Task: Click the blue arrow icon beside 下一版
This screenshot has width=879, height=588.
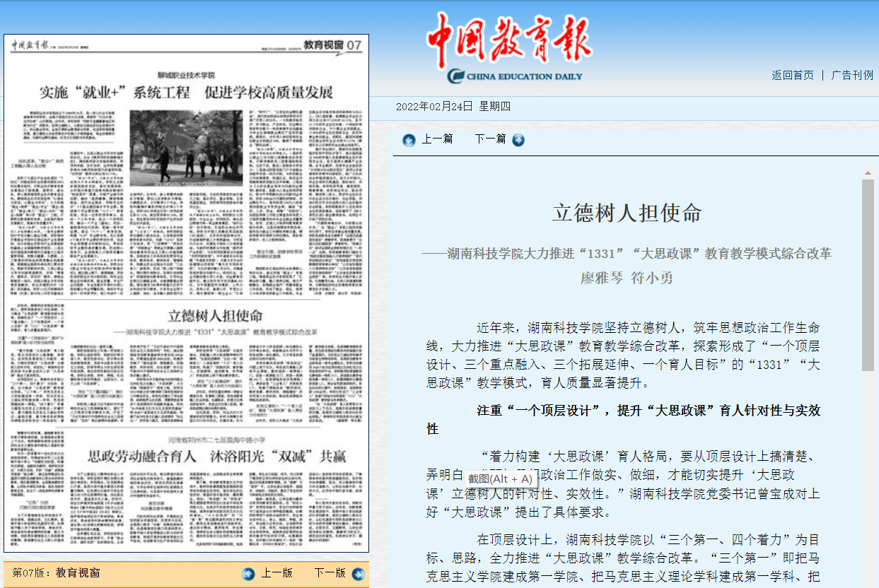Action: (x=357, y=574)
